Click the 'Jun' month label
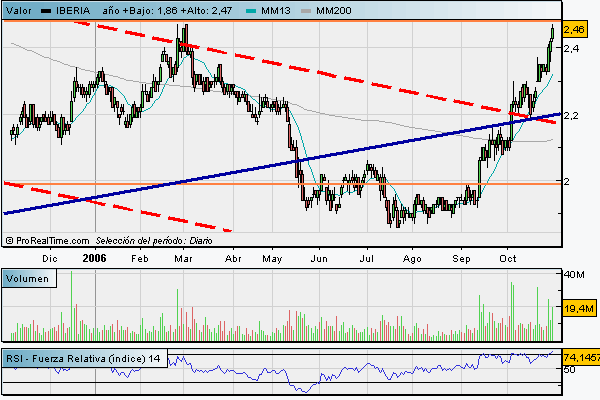 click(319, 259)
